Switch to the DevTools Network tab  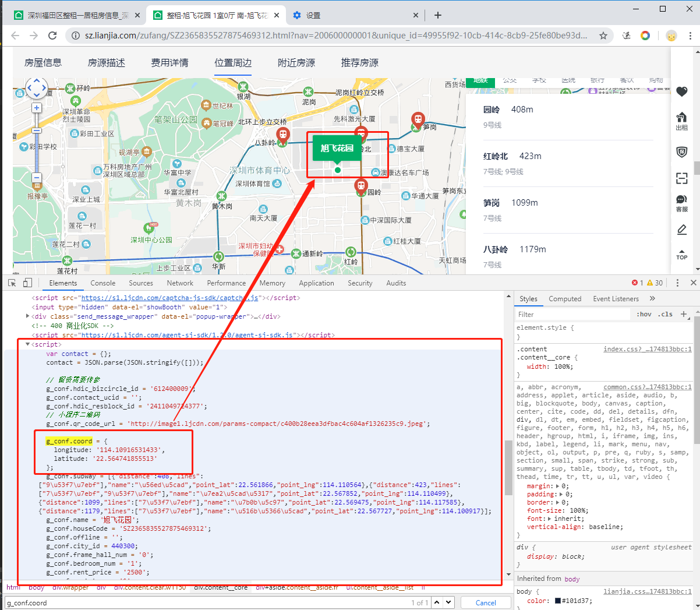tap(180, 283)
